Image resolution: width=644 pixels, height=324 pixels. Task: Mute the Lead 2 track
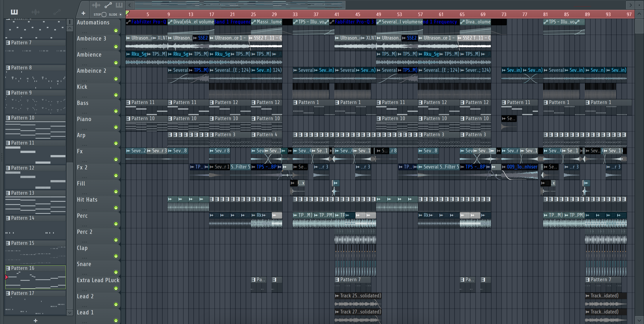tap(116, 305)
